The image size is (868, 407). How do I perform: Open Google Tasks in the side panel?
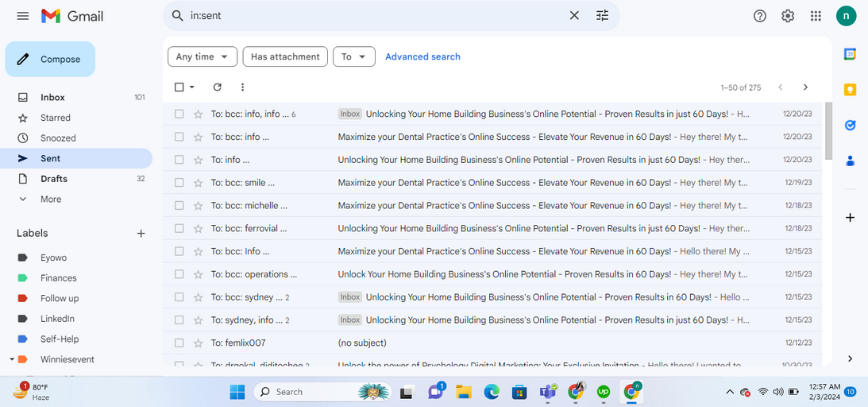tap(850, 126)
